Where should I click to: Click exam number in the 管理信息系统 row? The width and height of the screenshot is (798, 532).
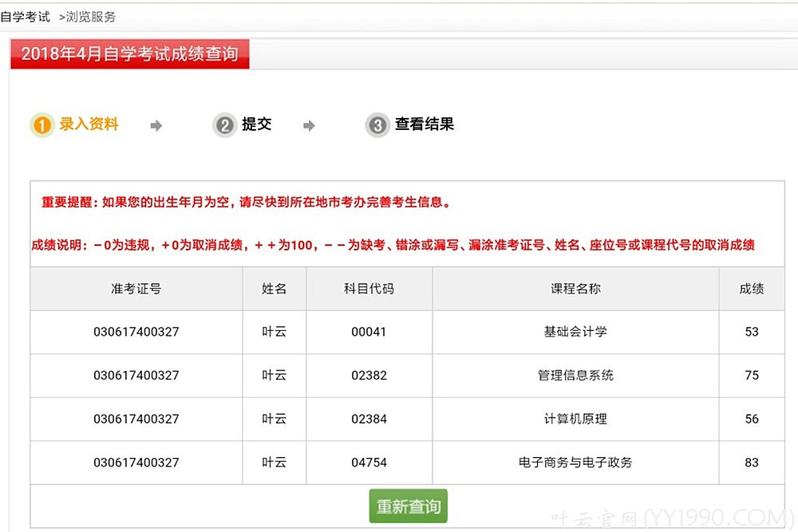[x=136, y=376]
